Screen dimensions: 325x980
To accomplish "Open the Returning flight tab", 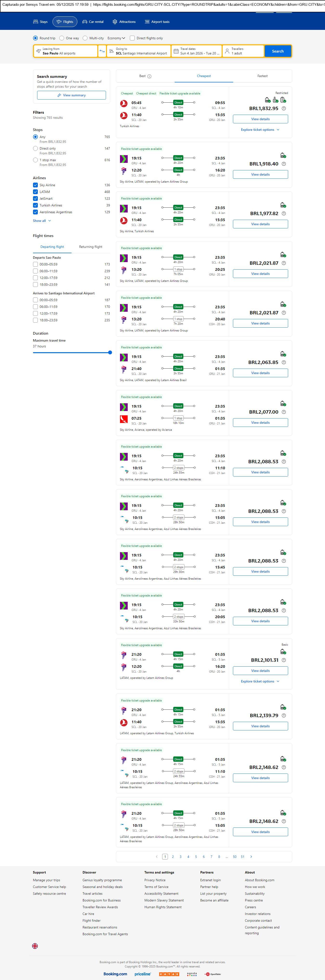I will [x=91, y=247].
